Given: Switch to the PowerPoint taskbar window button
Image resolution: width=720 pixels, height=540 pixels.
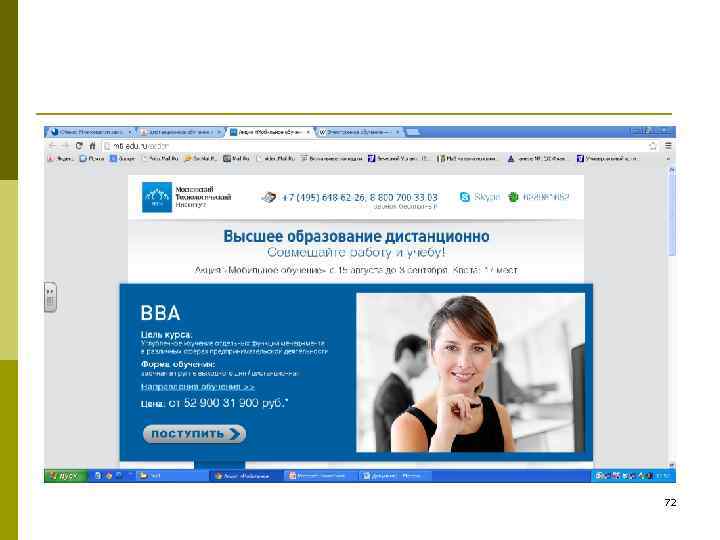Looking at the screenshot, I should [320, 476].
